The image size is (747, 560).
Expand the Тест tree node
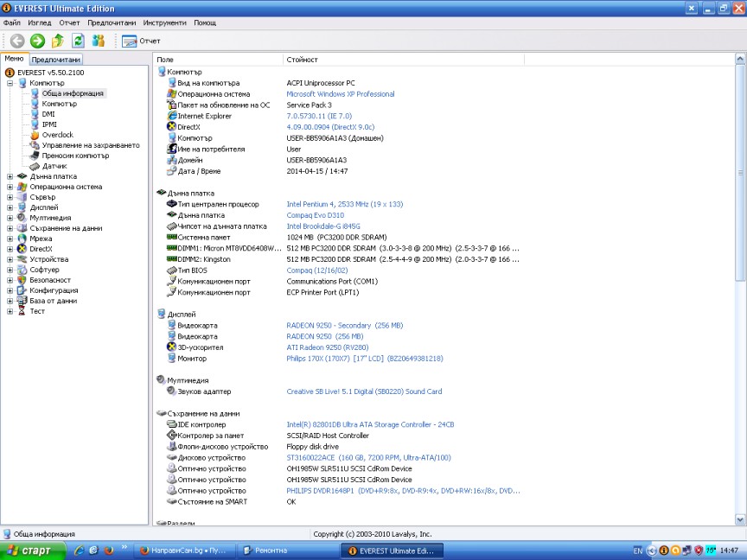pyautogui.click(x=10, y=311)
